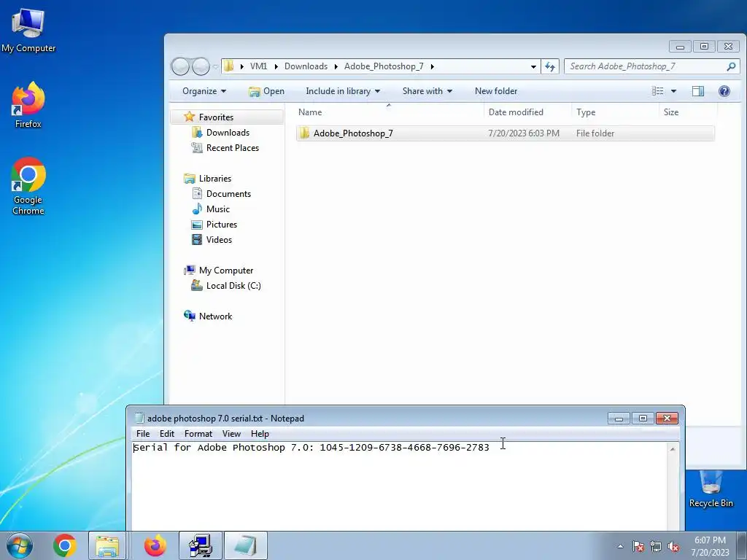Screen dimensions: 747x560
Task: Expand arrow after Adobe_Photoshop_7 in breadcrumb
Action: point(432,66)
